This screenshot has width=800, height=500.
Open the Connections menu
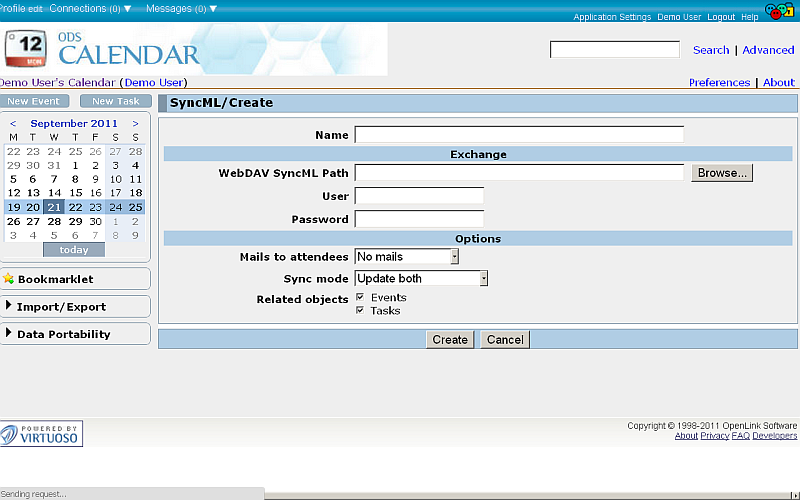[90, 8]
